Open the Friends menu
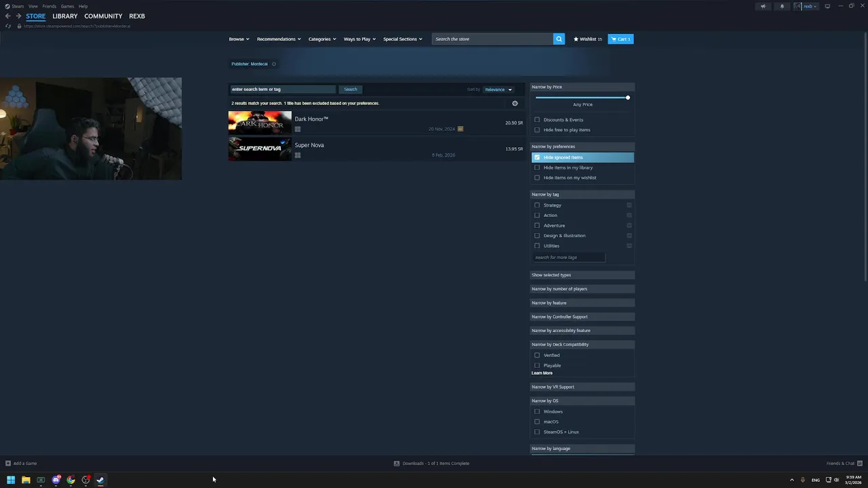The height and width of the screenshot is (488, 868). tap(50, 6)
